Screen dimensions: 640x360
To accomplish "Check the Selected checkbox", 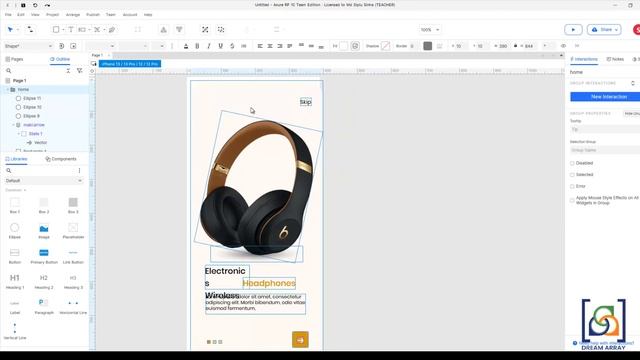I will click(x=572, y=175).
